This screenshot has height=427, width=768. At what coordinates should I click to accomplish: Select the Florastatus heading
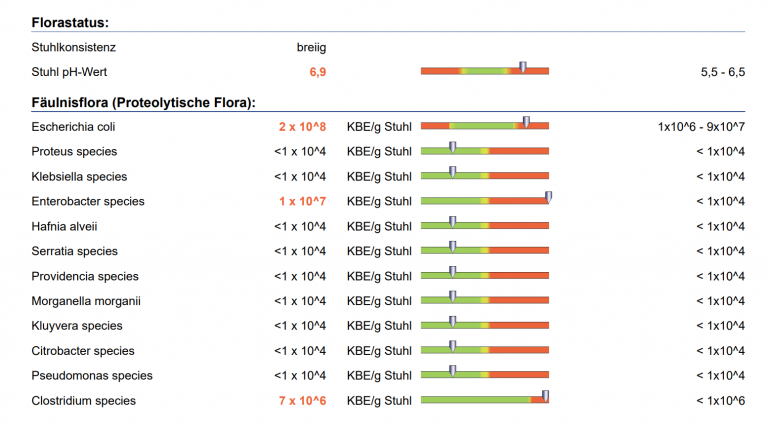(x=70, y=22)
